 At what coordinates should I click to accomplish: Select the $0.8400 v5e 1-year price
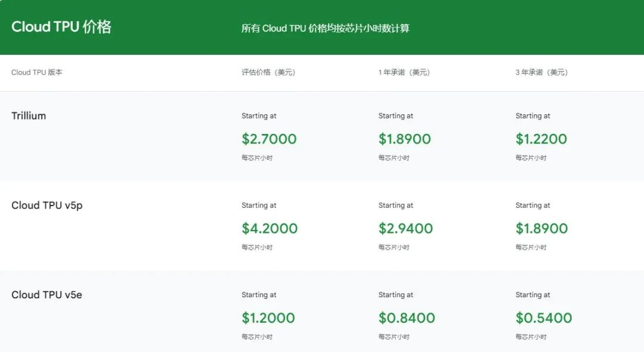coord(407,318)
